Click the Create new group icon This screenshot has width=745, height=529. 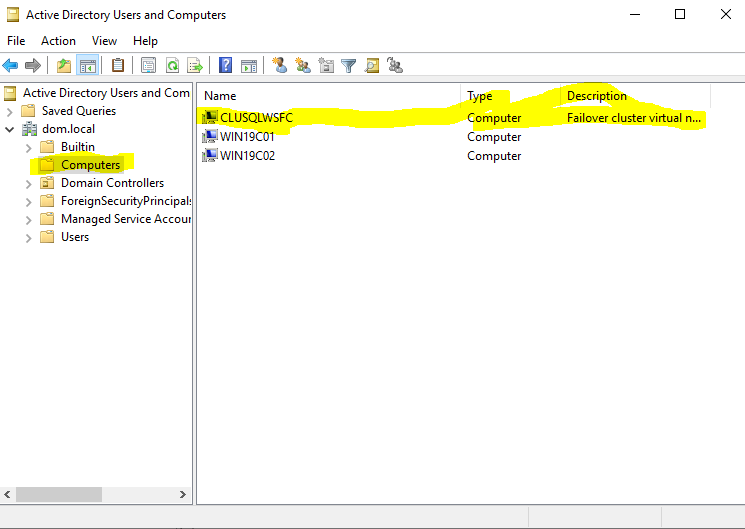[x=303, y=66]
